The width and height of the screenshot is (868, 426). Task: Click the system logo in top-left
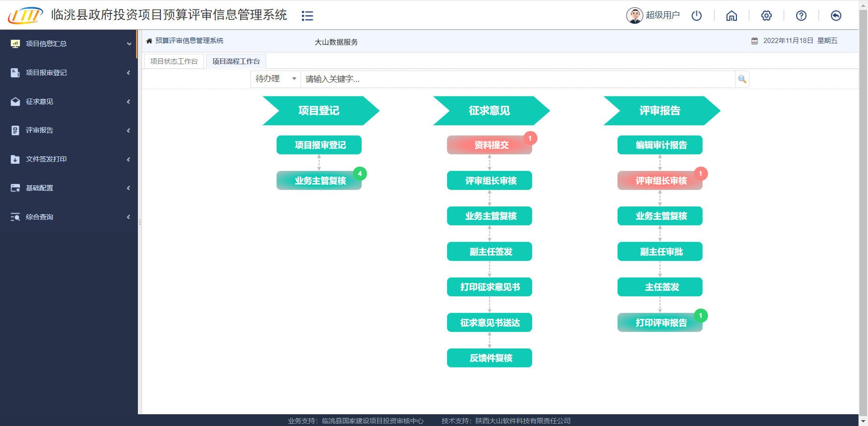[25, 15]
